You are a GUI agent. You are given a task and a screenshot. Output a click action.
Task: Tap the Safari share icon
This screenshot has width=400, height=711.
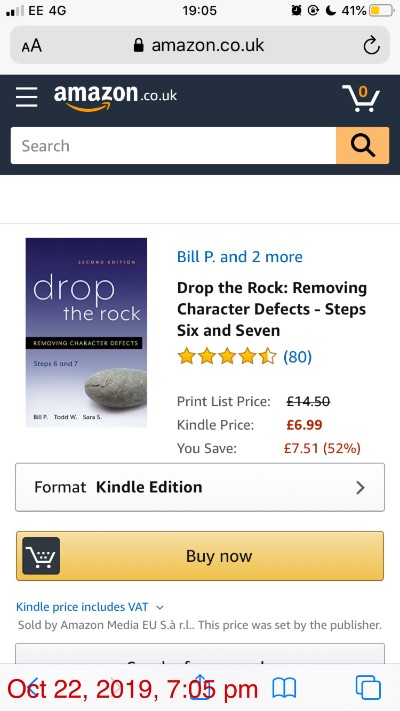click(x=201, y=687)
